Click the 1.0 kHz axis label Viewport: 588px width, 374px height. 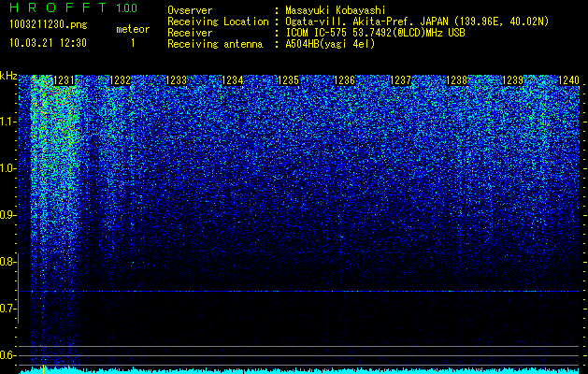tap(7, 168)
